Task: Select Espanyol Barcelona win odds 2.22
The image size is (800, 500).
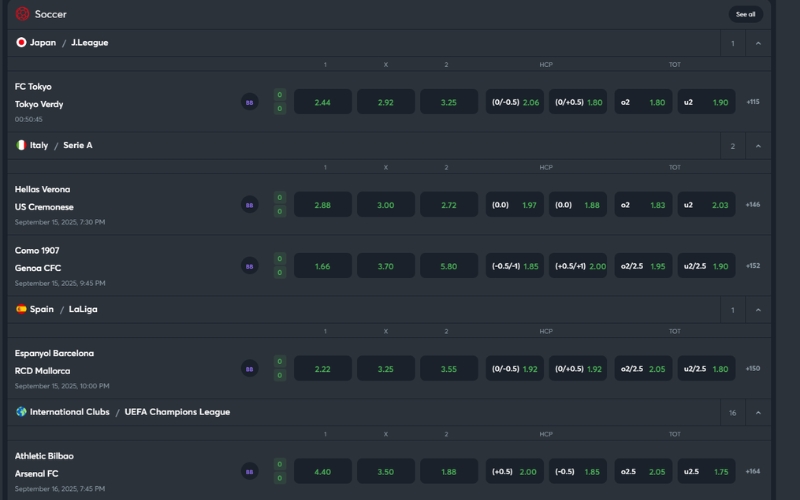Action: coord(322,368)
